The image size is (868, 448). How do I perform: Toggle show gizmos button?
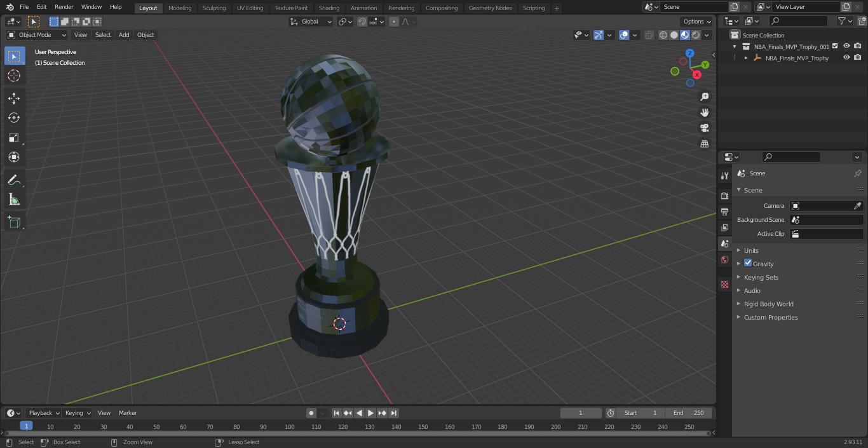point(599,35)
